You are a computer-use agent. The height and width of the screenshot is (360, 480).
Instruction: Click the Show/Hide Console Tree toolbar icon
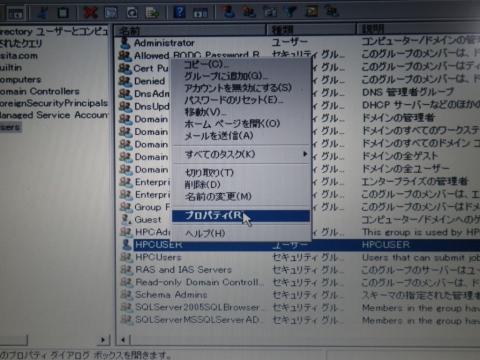pyautogui.click(x=15, y=13)
